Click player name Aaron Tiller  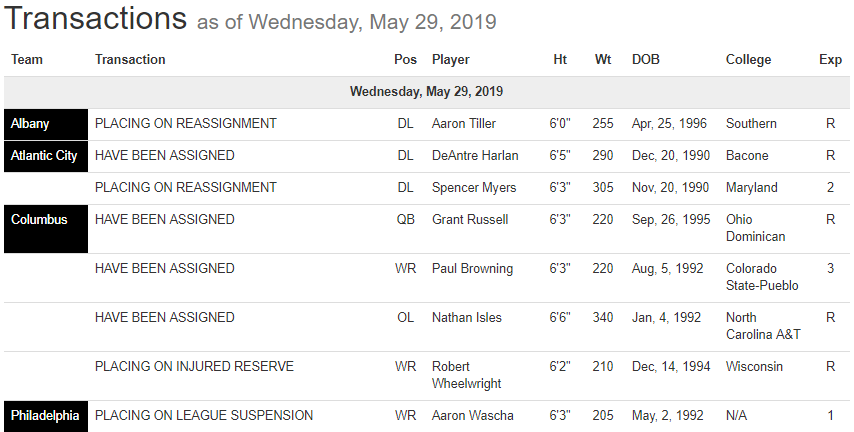[464, 124]
